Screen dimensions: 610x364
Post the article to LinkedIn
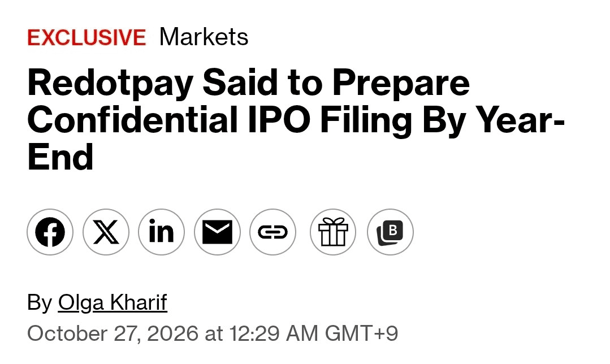click(x=162, y=232)
